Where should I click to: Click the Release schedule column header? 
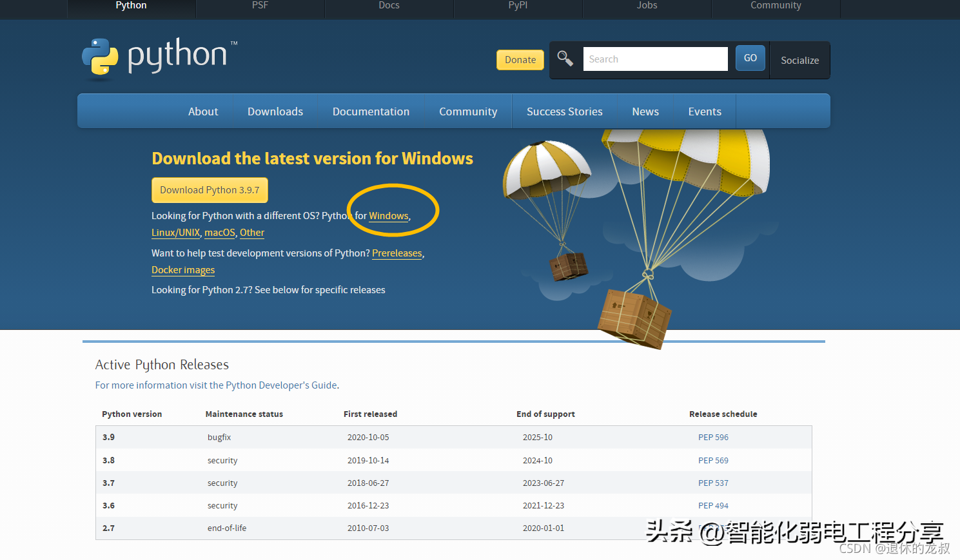723,414
